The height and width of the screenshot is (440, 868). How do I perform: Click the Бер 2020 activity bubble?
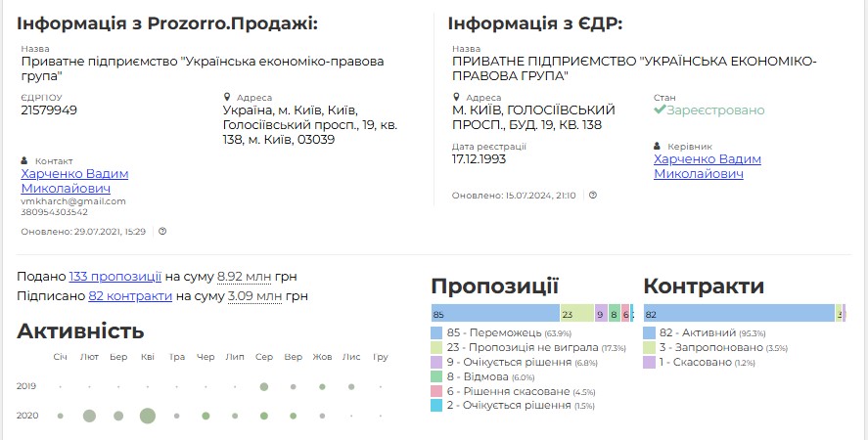[x=118, y=416]
